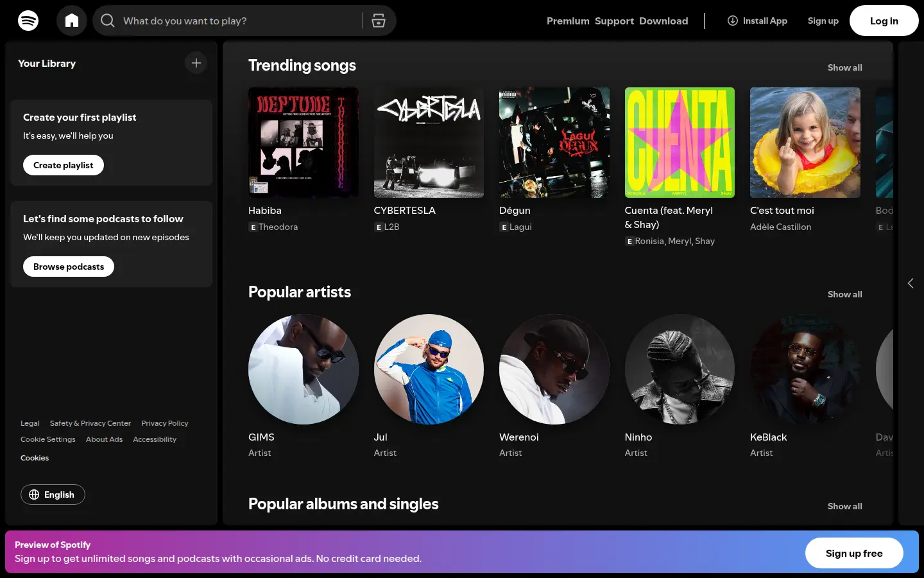Click Popular albums and singles heading
Image resolution: width=924 pixels, height=578 pixels.
tap(343, 504)
